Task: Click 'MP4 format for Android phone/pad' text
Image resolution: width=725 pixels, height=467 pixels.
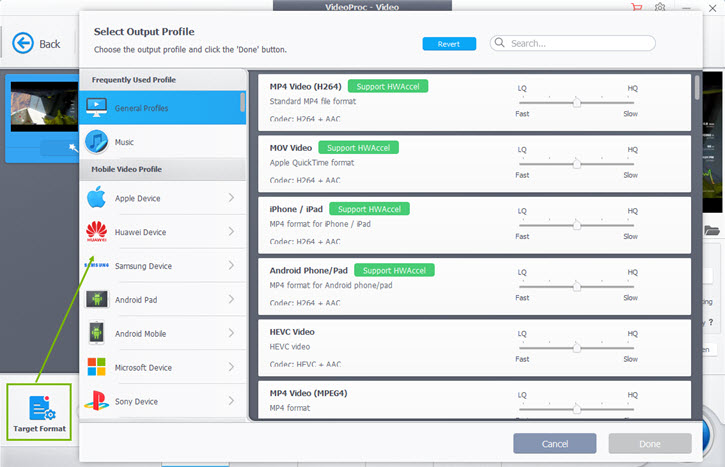Action: pyautogui.click(x=331, y=285)
